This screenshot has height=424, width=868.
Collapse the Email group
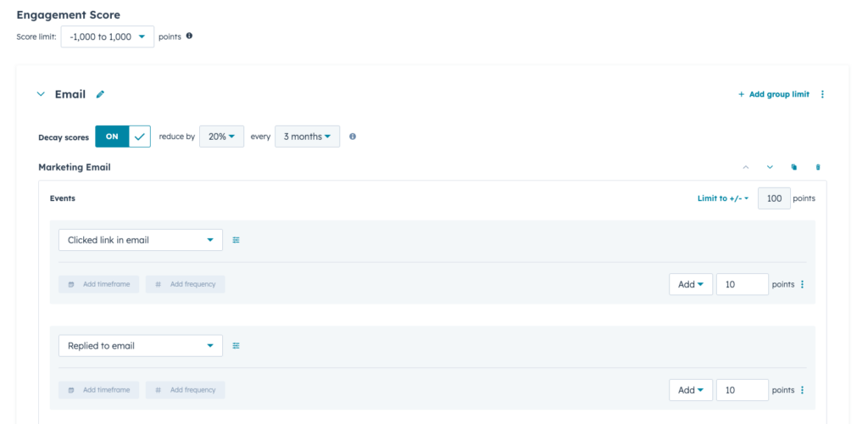pos(41,94)
